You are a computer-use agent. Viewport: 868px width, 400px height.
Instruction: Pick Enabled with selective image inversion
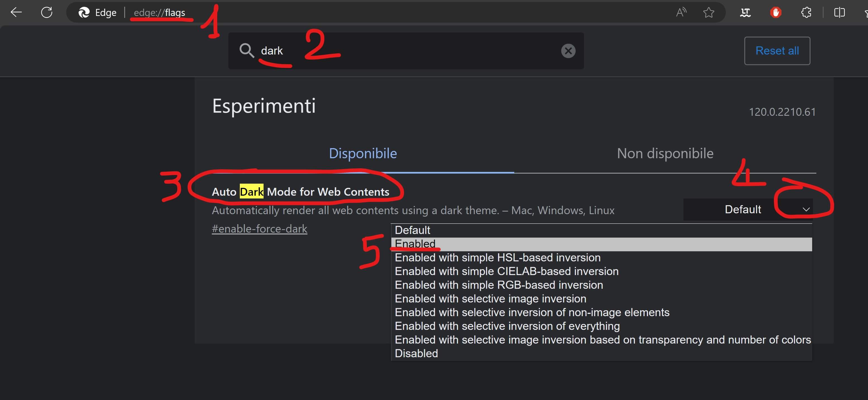click(x=490, y=299)
